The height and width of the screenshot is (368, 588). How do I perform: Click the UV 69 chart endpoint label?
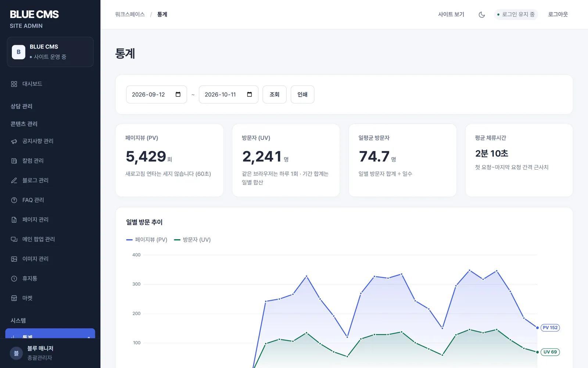pyautogui.click(x=550, y=352)
